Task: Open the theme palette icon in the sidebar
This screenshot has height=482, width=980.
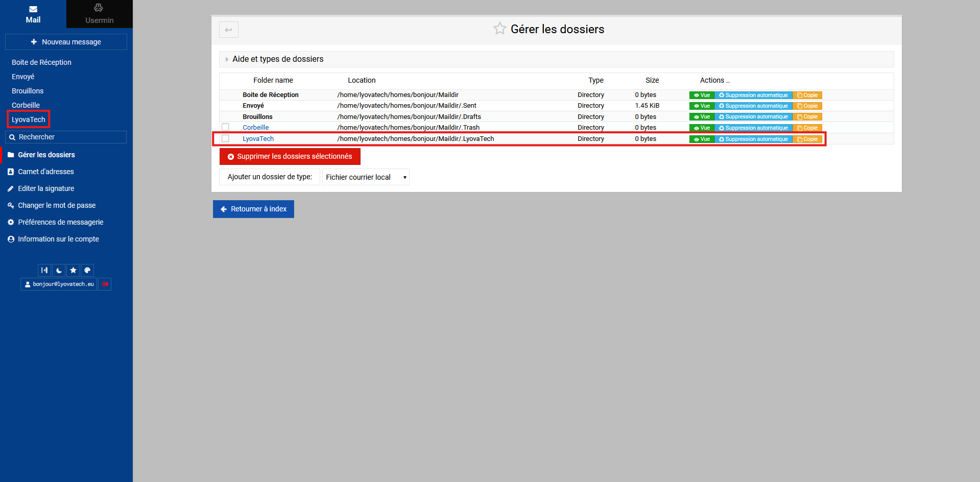Action: tap(87, 270)
